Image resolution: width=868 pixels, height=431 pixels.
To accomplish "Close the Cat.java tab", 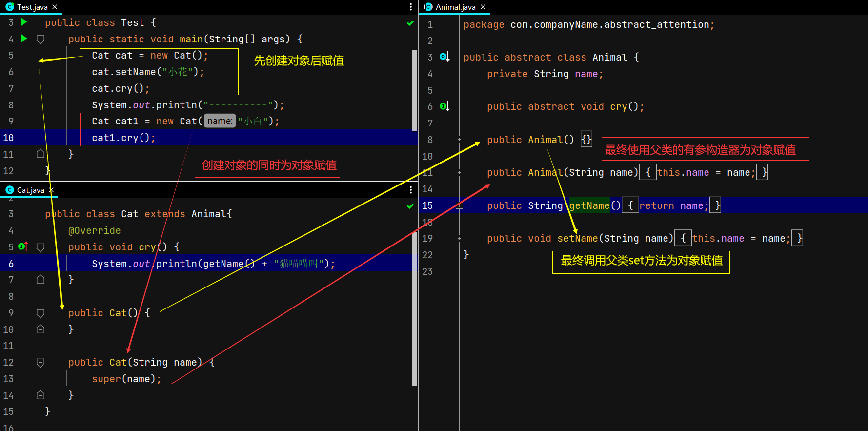I will point(51,190).
